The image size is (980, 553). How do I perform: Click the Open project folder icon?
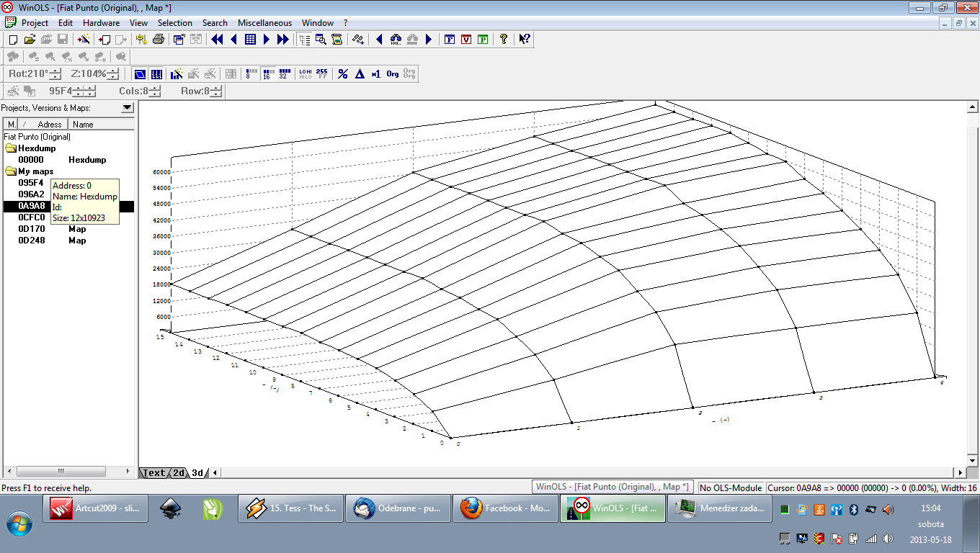(x=30, y=40)
